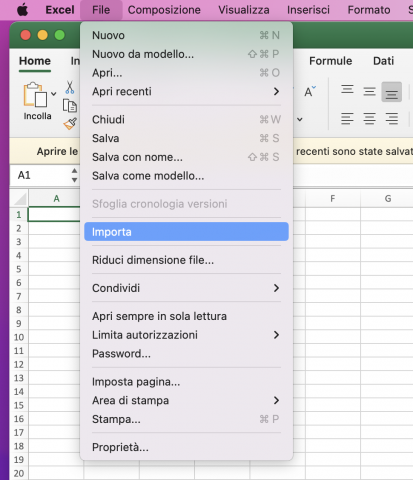Click the name box stepper arrows
The image size is (413, 480).
click(x=74, y=175)
